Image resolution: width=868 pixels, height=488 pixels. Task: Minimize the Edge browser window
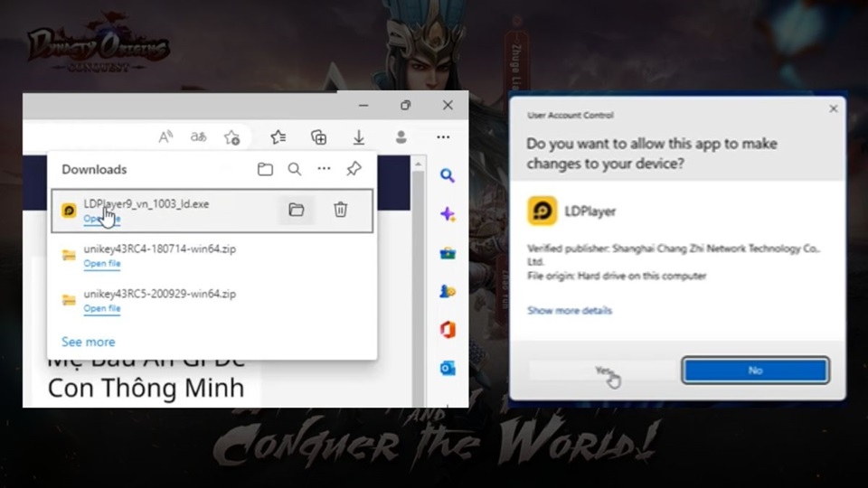tap(363, 105)
